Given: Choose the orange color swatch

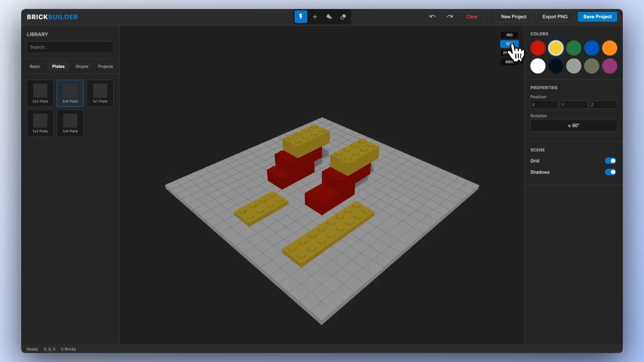Looking at the screenshot, I should [x=610, y=48].
